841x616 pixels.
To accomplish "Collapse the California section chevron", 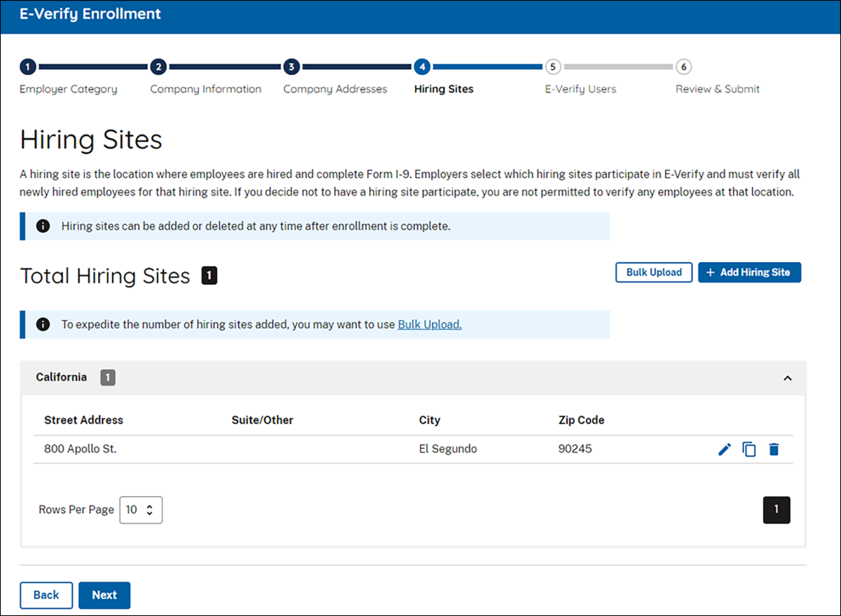I will (x=787, y=378).
